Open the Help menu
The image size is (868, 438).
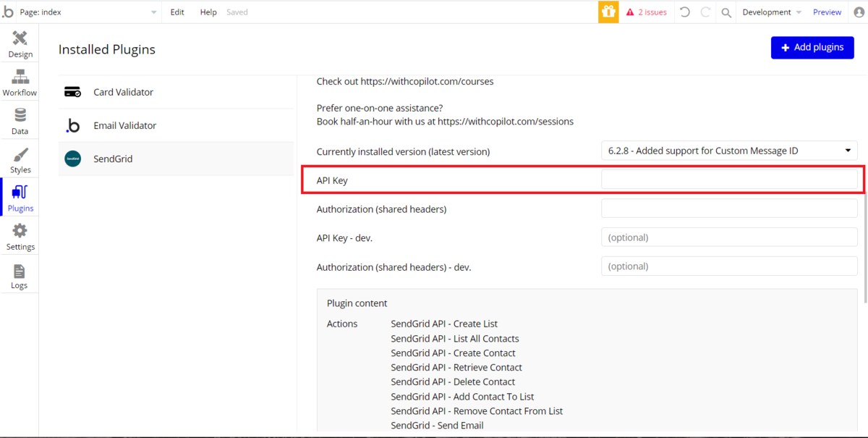tap(208, 12)
